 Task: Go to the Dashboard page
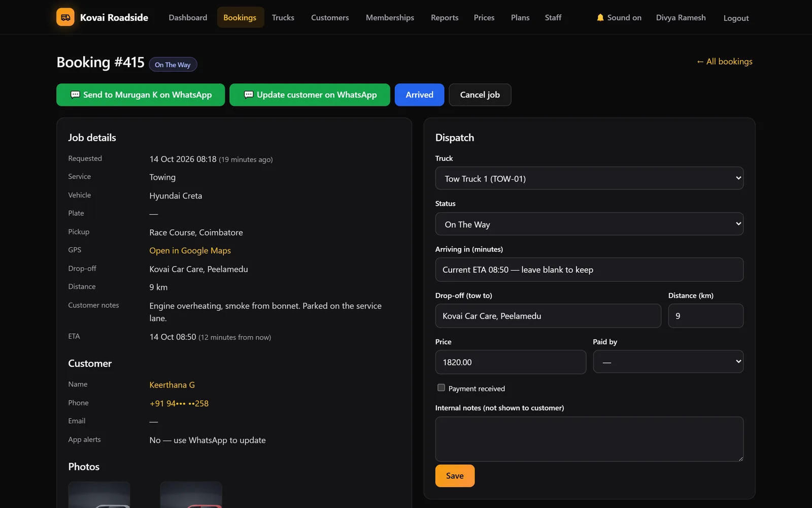188,17
